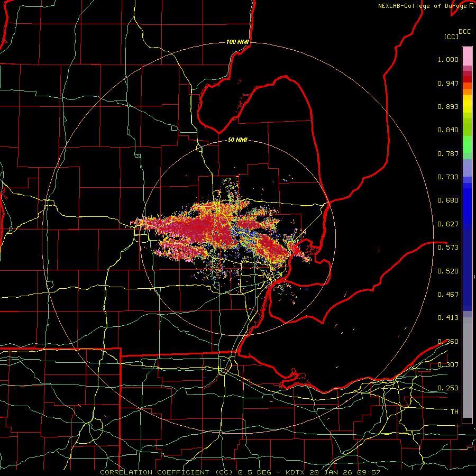Viewport: 476px width, 476px height.
Task: Click the 0.840 color scale value
Action: (448, 130)
